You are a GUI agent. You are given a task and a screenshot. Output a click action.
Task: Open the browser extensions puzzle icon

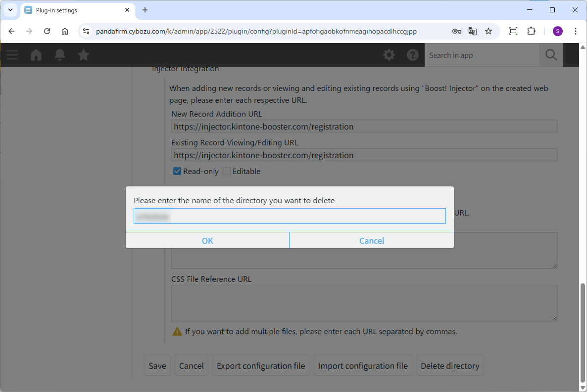531,31
